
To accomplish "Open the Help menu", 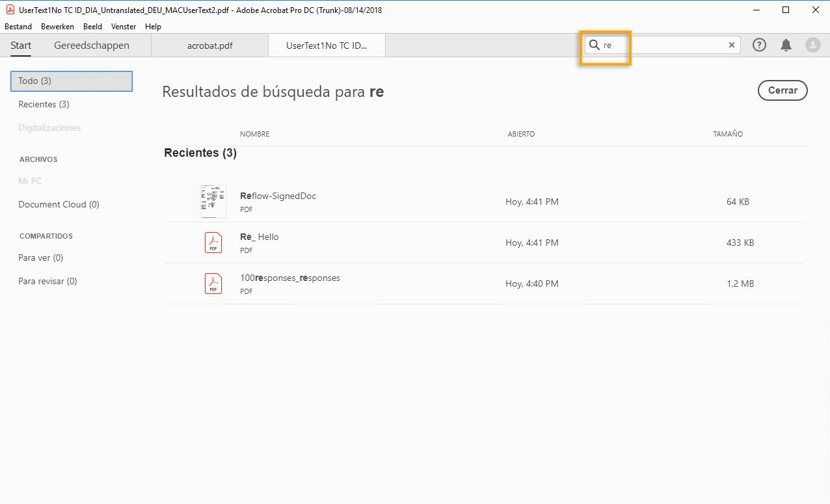I will click(153, 27).
